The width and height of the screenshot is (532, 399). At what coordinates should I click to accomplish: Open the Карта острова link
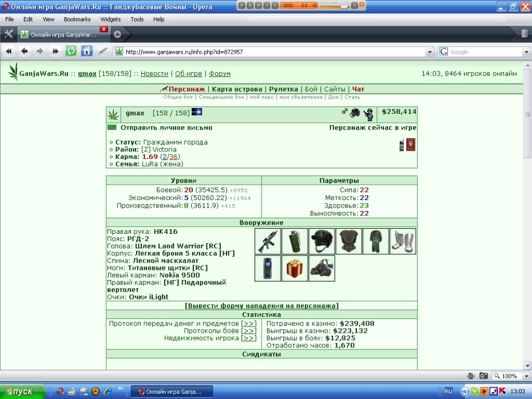coord(237,89)
